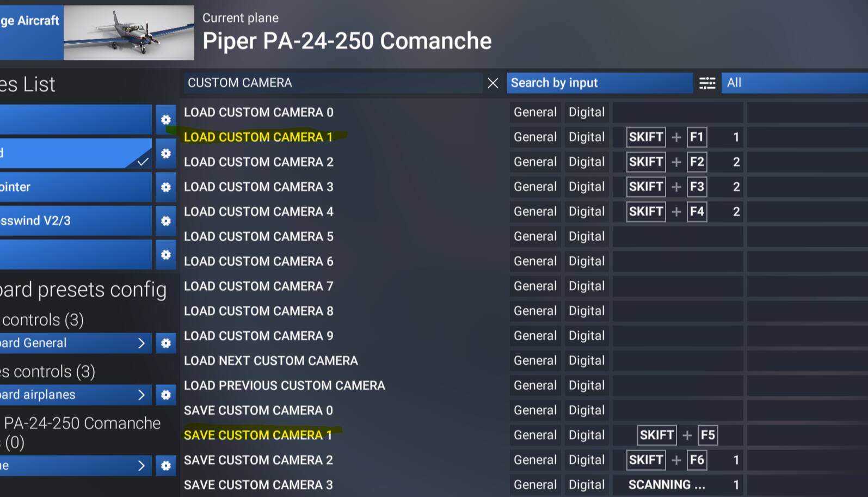868x497 pixels.
Task: Open the 'All' filter dropdown
Action: pyautogui.click(x=795, y=83)
